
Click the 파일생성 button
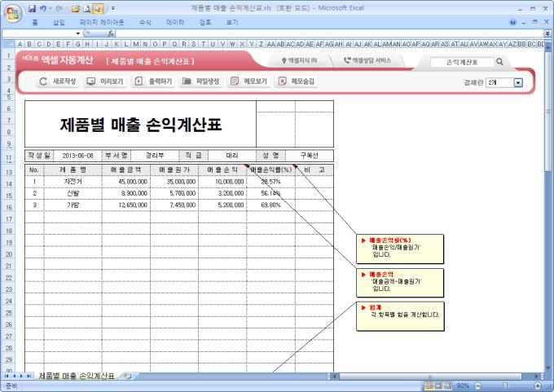[x=201, y=81]
